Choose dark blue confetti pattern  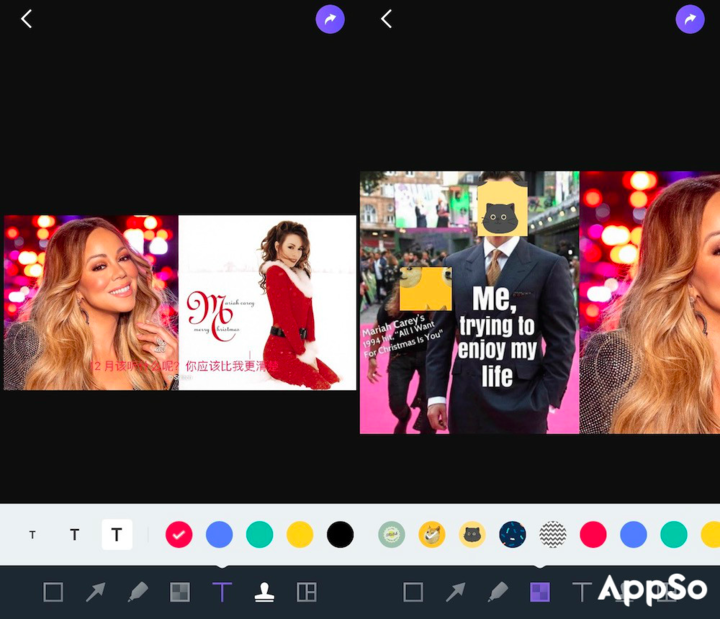tap(512, 535)
